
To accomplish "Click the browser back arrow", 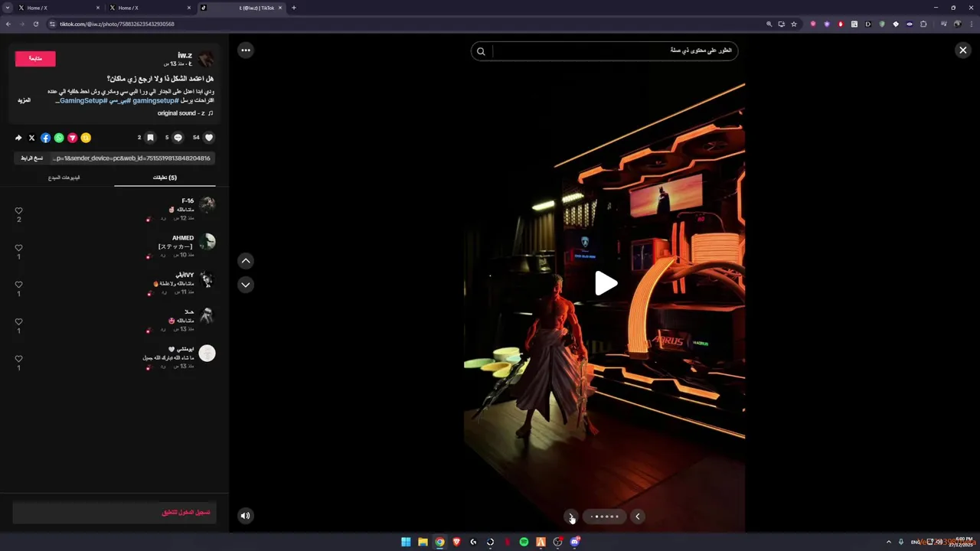I will 8,24.
